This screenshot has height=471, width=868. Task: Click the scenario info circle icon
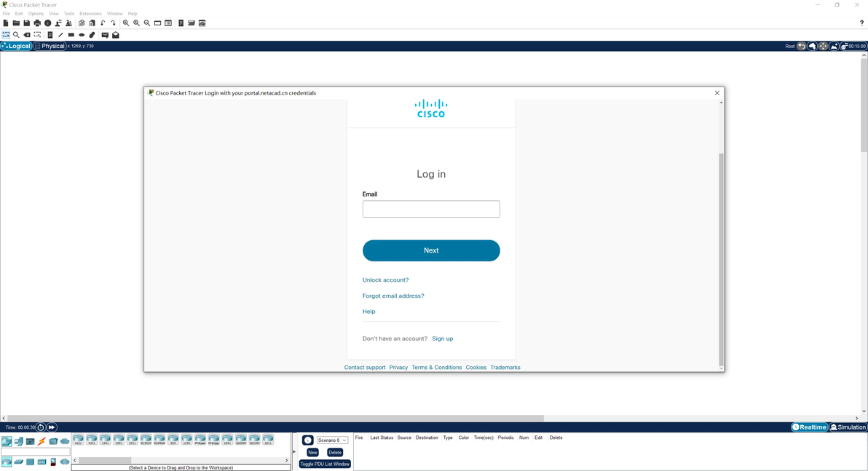coord(308,440)
